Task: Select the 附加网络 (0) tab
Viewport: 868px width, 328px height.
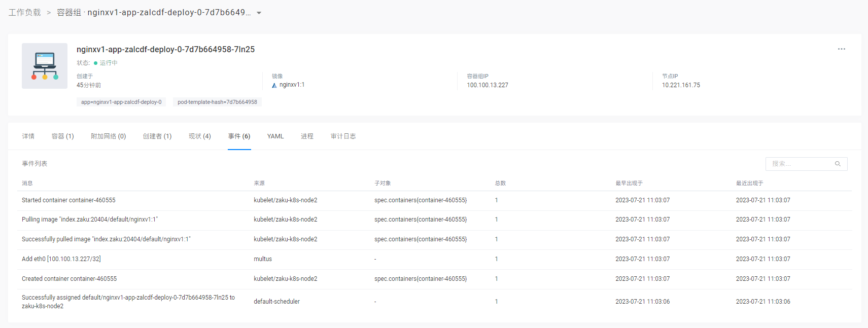Action: [x=108, y=136]
